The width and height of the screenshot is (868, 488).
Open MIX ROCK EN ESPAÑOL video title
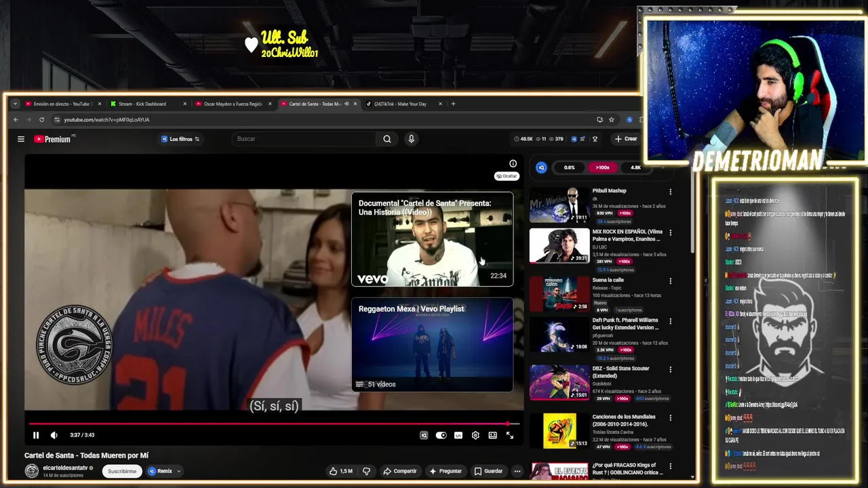point(627,235)
